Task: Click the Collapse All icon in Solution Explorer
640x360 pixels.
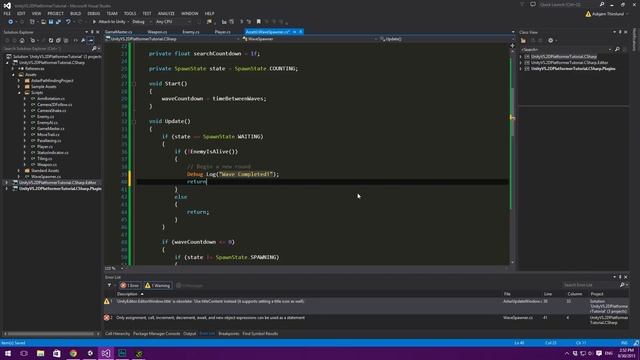Action: [x=58, y=40]
